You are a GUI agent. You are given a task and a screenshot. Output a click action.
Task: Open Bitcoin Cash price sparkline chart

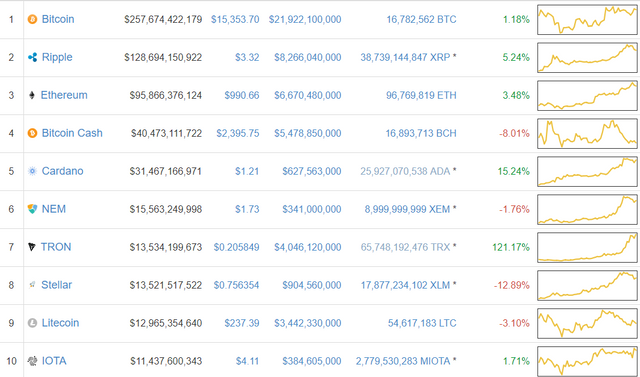pos(587,133)
